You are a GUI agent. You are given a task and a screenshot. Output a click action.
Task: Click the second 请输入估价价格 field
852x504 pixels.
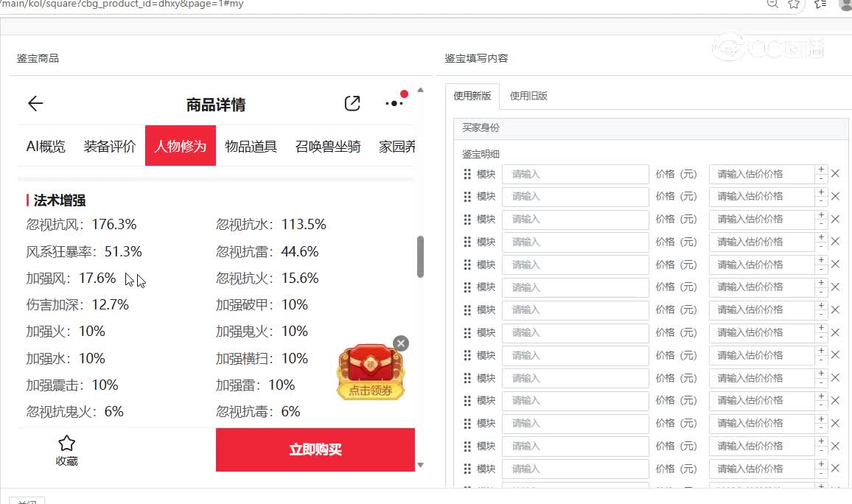(x=762, y=197)
